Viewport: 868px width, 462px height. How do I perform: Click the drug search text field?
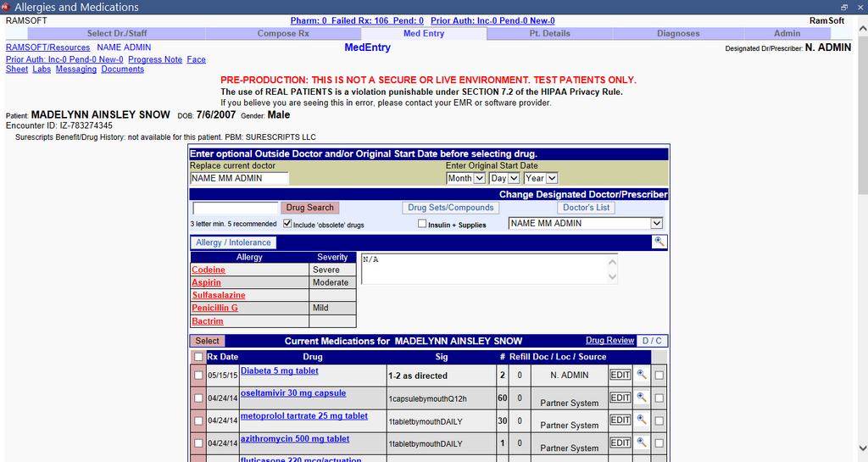click(236, 209)
